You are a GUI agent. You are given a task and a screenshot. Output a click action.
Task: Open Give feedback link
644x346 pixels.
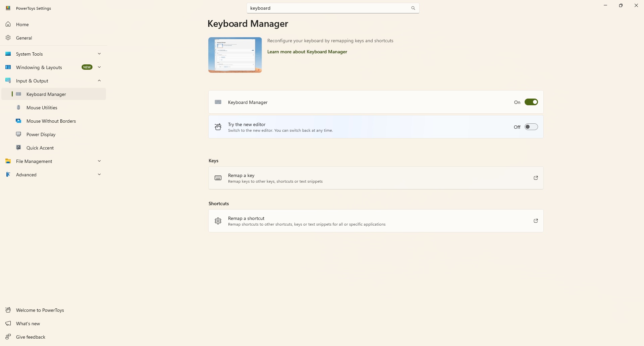(54, 337)
